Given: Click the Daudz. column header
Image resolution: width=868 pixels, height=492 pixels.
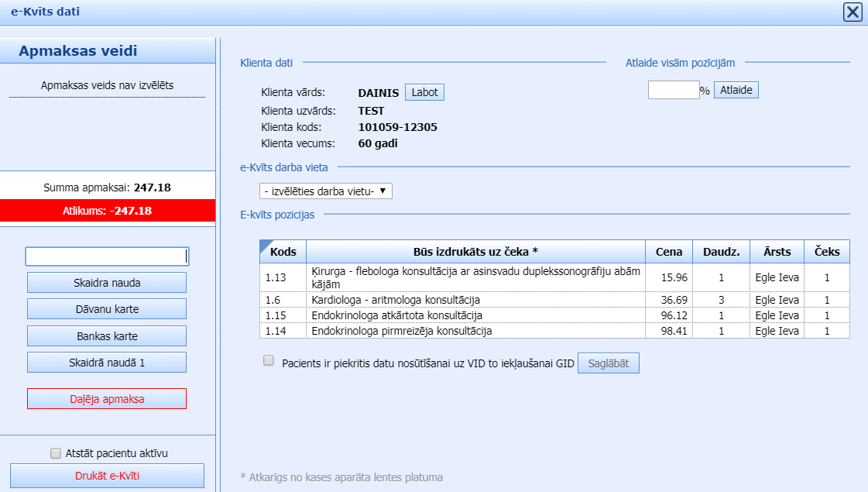Looking at the screenshot, I should pos(721,251).
